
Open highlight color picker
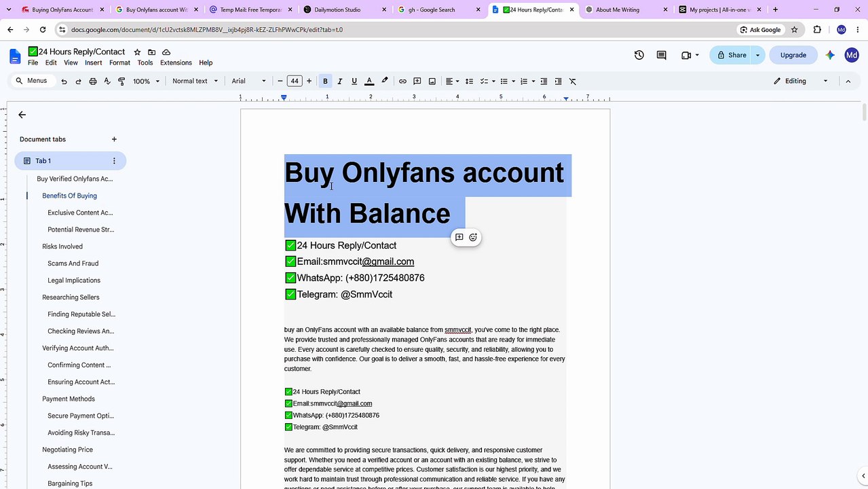[x=385, y=81]
